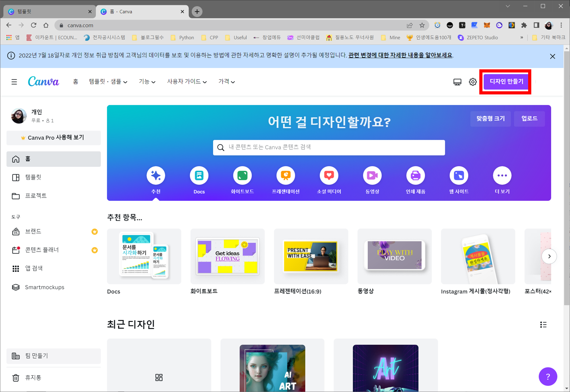Open the desktop app download monitor icon
Screen dimensions: 570x392
pos(457,82)
